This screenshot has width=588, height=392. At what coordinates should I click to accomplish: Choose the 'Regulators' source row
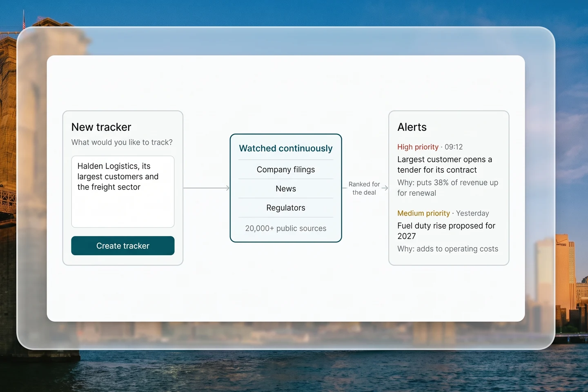click(286, 208)
